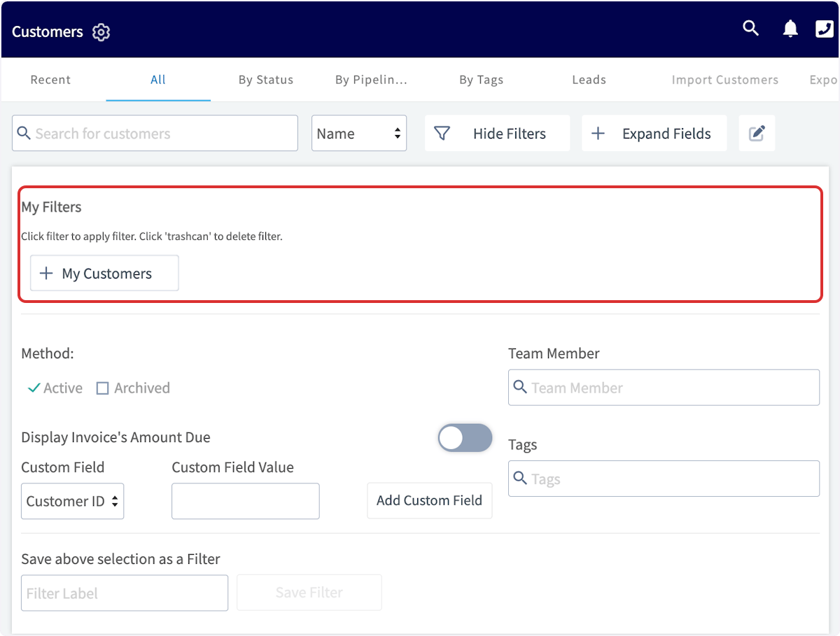The image size is (840, 636).
Task: Enable Display Invoice's Amount Due switch
Action: 465,438
